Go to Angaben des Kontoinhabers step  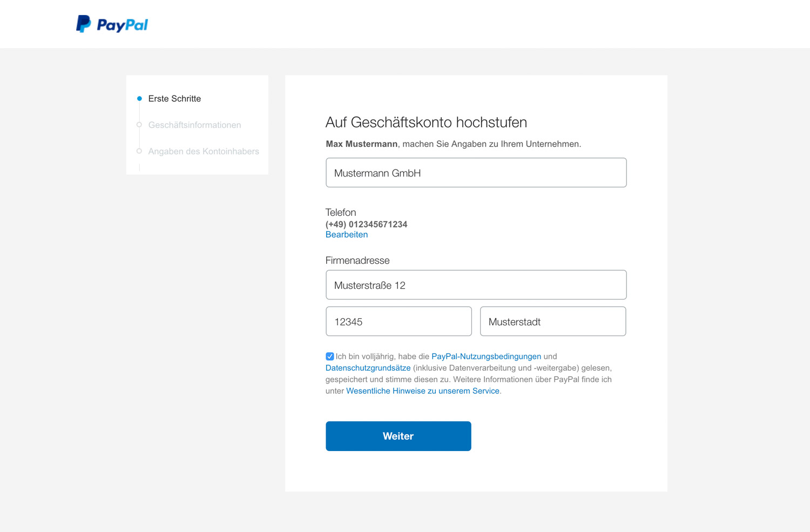pyautogui.click(x=204, y=152)
